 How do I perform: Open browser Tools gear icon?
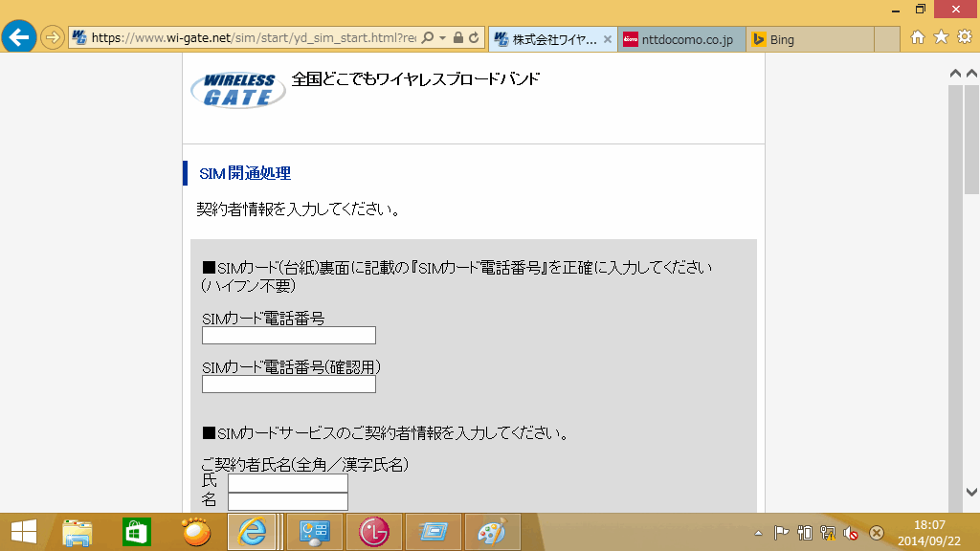coord(965,37)
